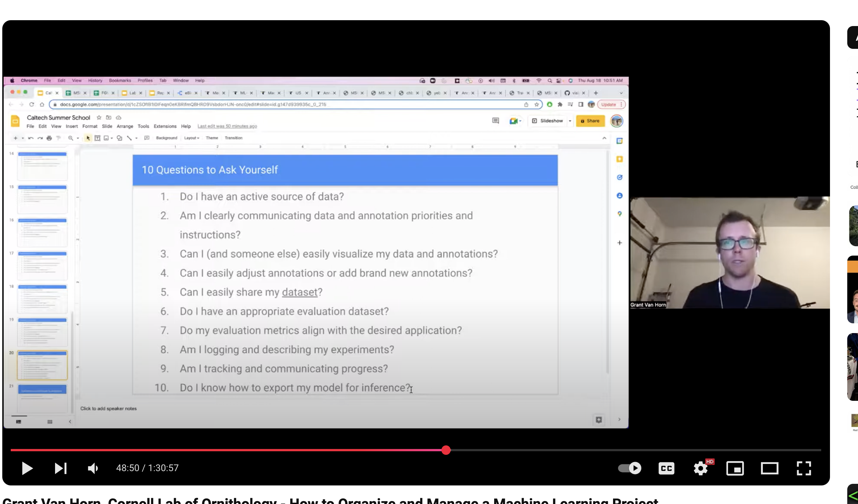Open the Slideshow dropdown arrow

pyautogui.click(x=570, y=121)
